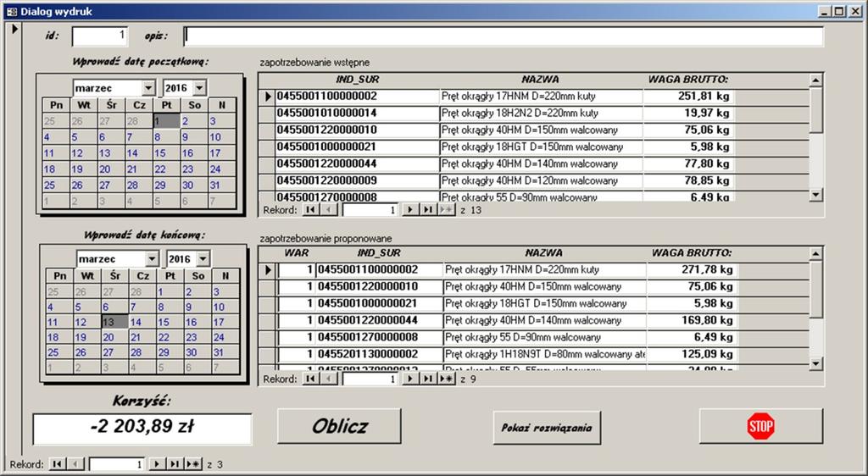This screenshot has height=476, width=868.
Task: Click weight 169,80 kg in lower table
Action: tap(692, 320)
